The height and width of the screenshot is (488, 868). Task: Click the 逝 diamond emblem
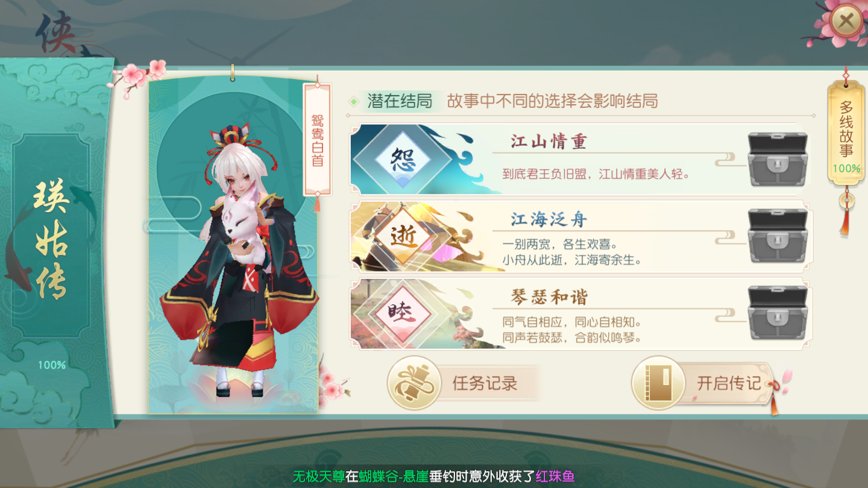click(402, 237)
